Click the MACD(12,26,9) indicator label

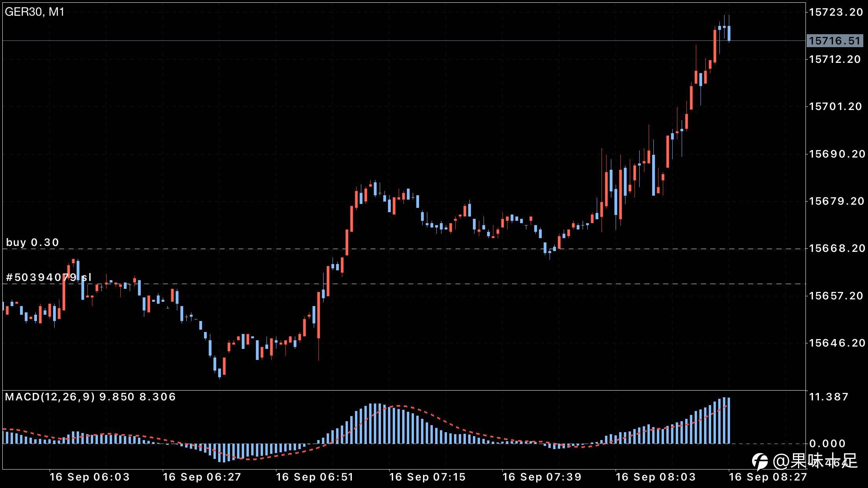50,397
